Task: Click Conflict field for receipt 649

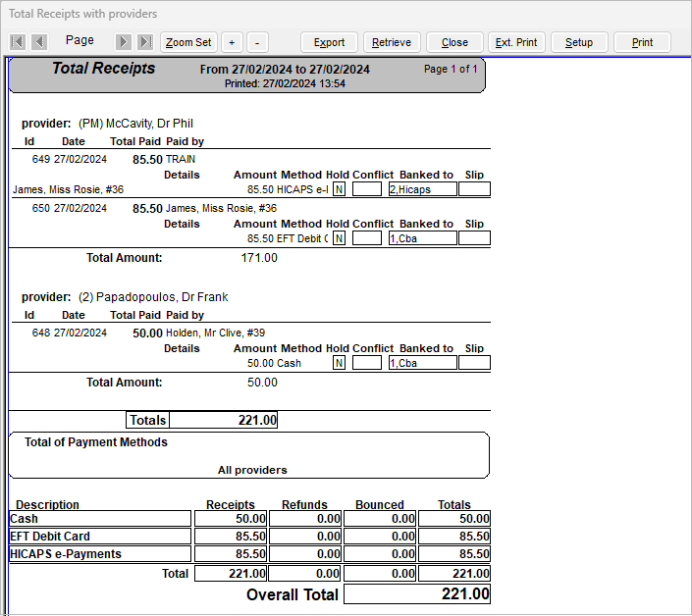Action: tap(367, 189)
